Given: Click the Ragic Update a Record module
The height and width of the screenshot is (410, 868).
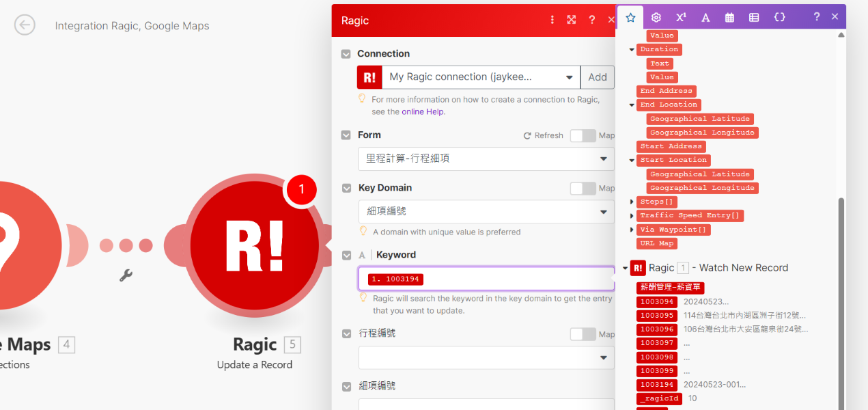Looking at the screenshot, I should pyautogui.click(x=254, y=246).
